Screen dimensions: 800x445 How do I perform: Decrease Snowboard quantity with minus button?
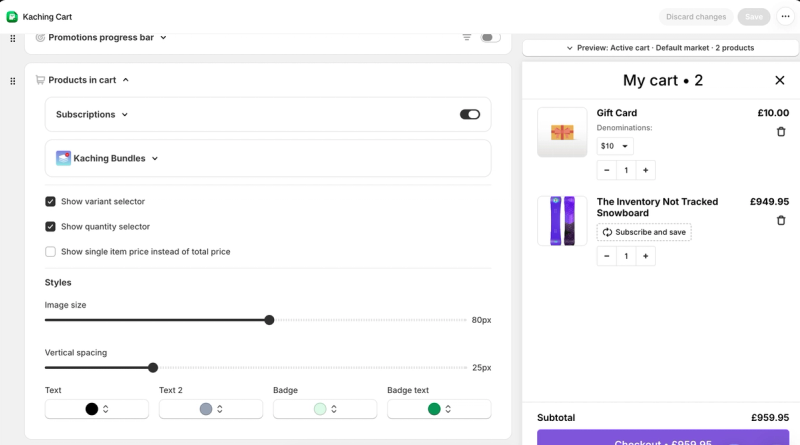click(x=607, y=256)
